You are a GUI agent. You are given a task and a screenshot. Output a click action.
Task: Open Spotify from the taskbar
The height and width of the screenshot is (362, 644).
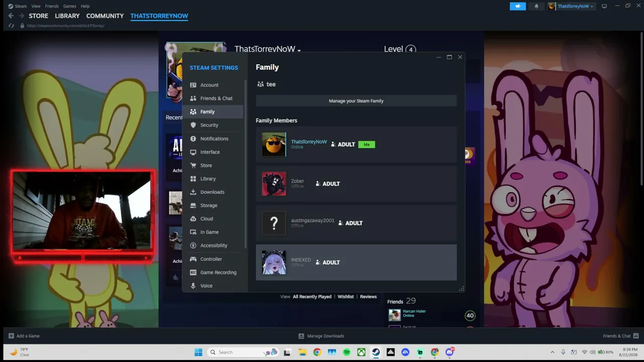point(347,352)
